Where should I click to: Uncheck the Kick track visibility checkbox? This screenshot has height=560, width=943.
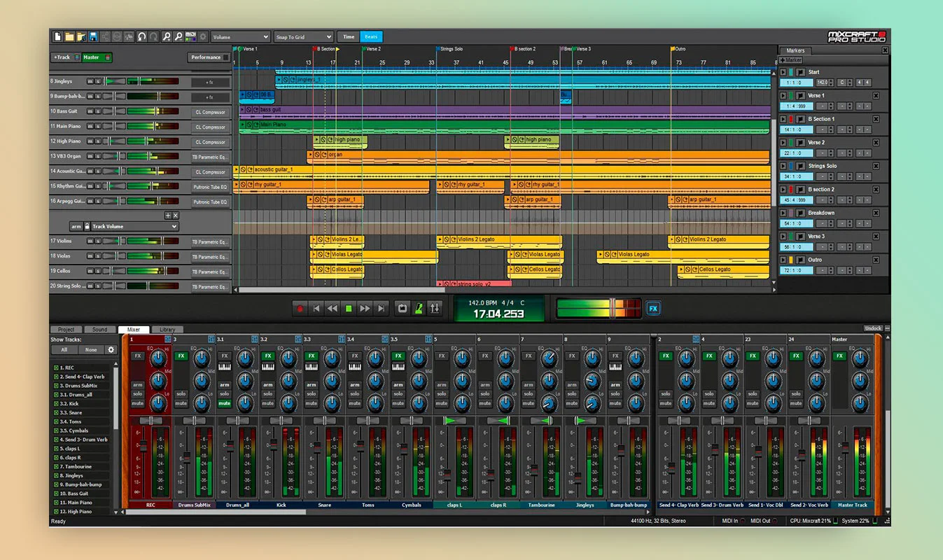click(x=56, y=404)
